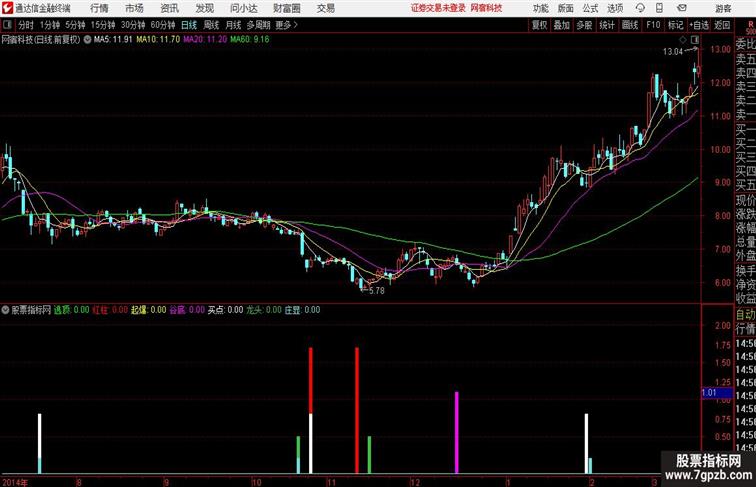Open the 发现 menu
The image size is (756, 487).
tap(204, 8)
